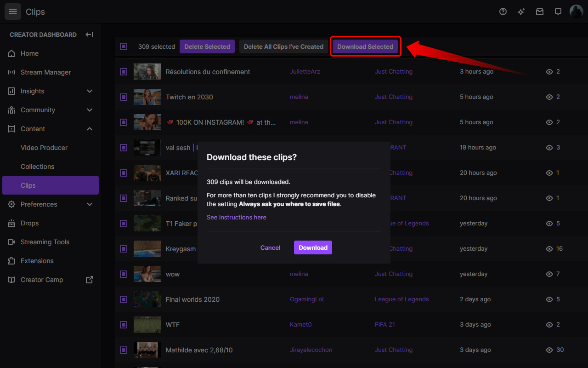Uncheck the wow clip checkbox
This screenshot has width=588, height=368.
pyautogui.click(x=124, y=274)
